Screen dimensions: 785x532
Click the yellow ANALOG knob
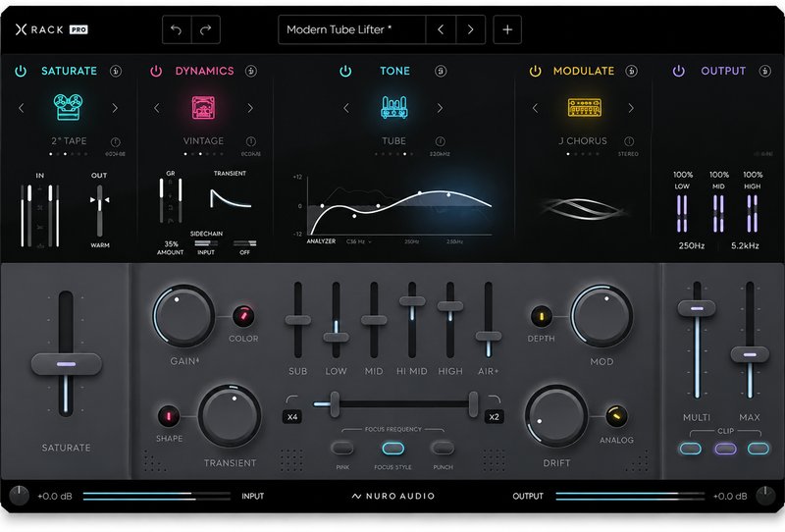point(616,416)
